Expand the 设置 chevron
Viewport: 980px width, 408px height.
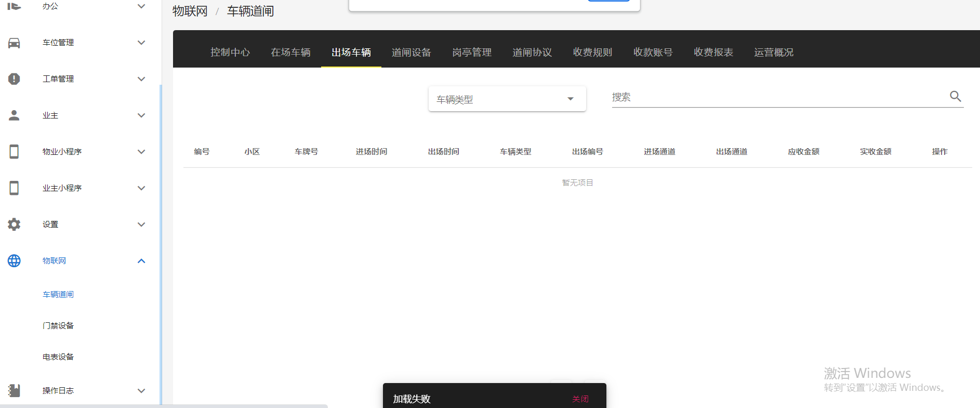(141, 225)
